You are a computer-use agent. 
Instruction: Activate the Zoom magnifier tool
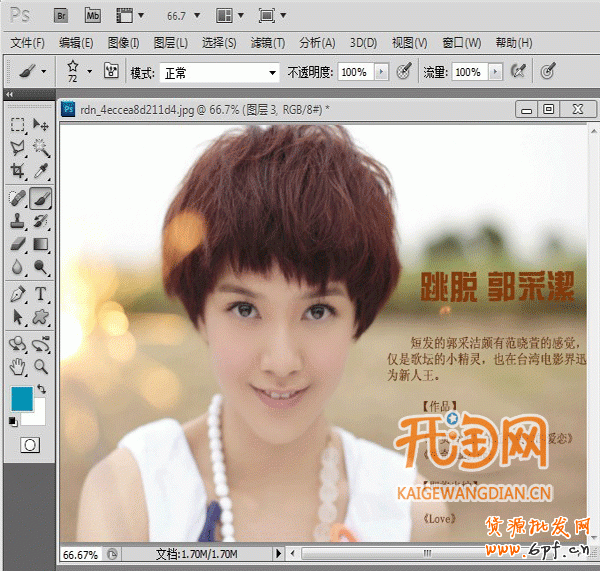click(41, 366)
